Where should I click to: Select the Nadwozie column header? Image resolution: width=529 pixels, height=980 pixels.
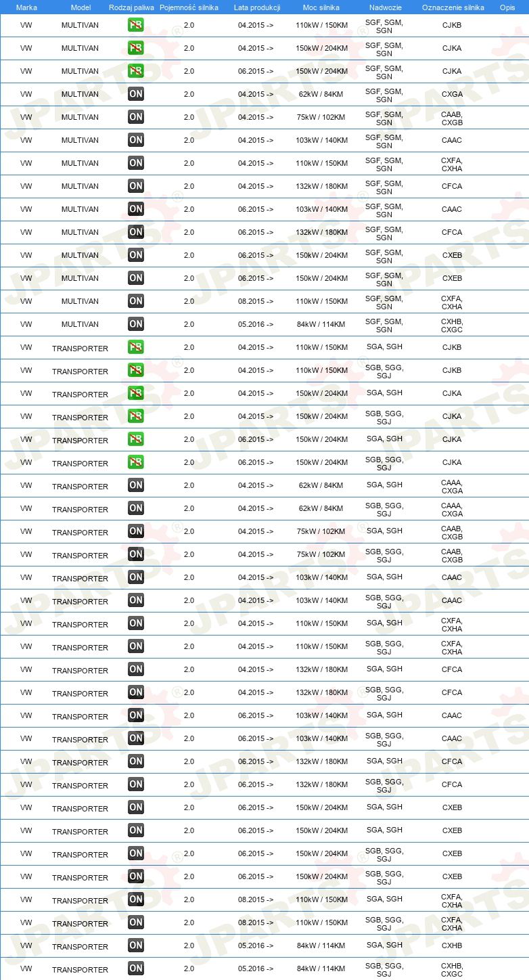pos(385,7)
